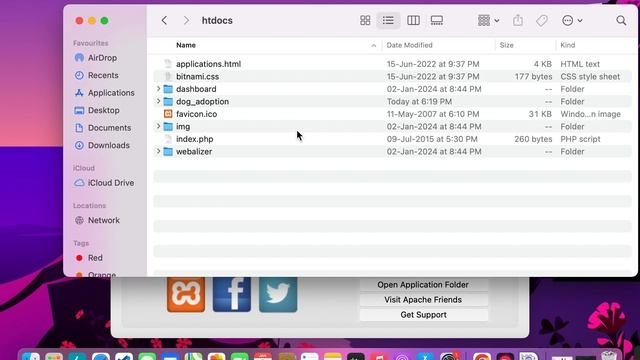Screen dimensions: 640x360
Task: Click the dog_adoption folder icon
Action: tap(168, 102)
